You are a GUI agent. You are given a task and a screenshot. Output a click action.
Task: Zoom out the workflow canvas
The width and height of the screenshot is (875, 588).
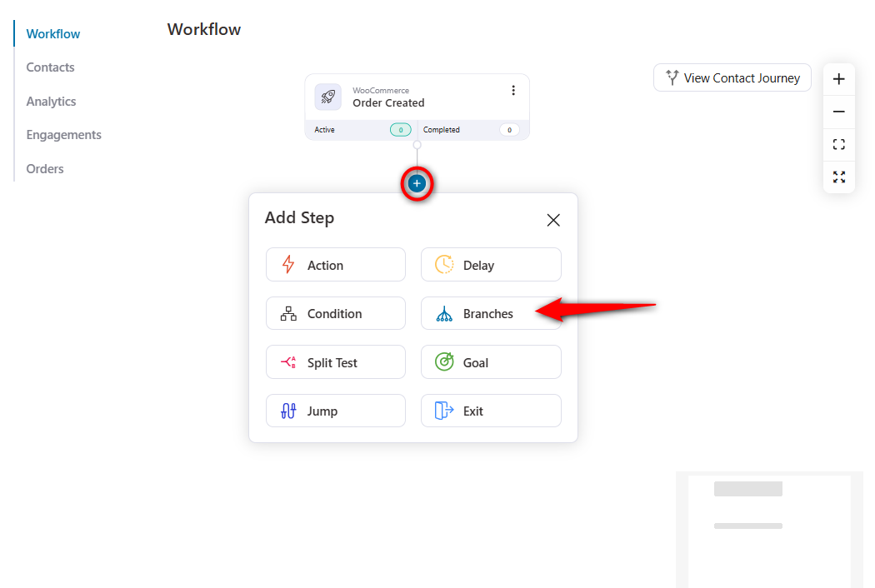[x=838, y=112]
